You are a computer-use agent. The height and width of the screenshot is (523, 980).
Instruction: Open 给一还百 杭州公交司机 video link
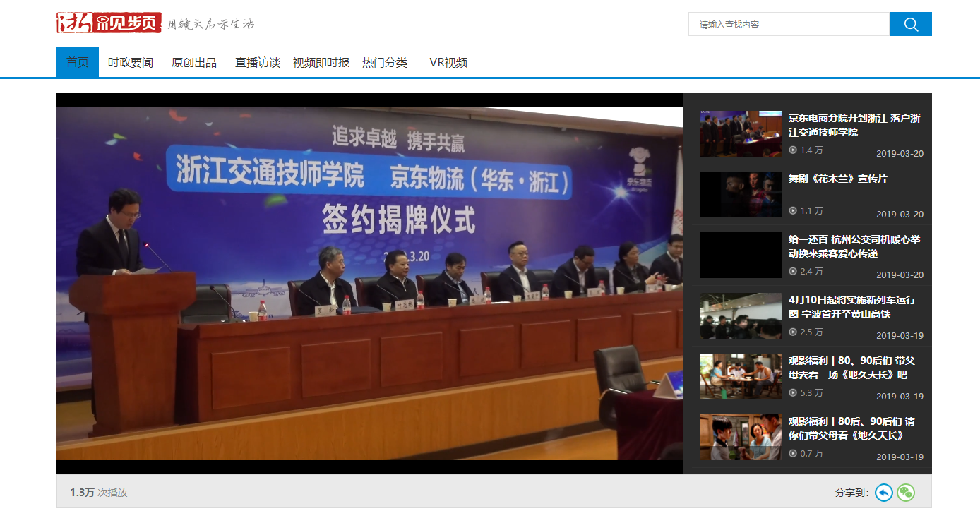tap(854, 246)
